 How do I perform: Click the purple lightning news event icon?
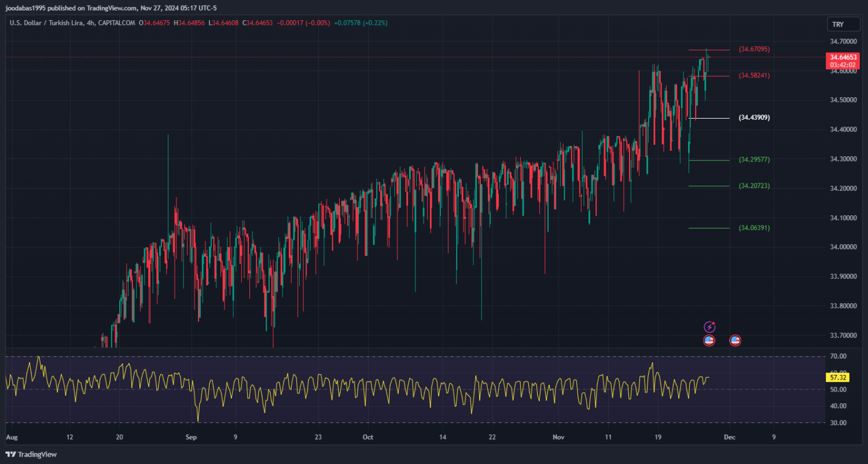click(709, 327)
